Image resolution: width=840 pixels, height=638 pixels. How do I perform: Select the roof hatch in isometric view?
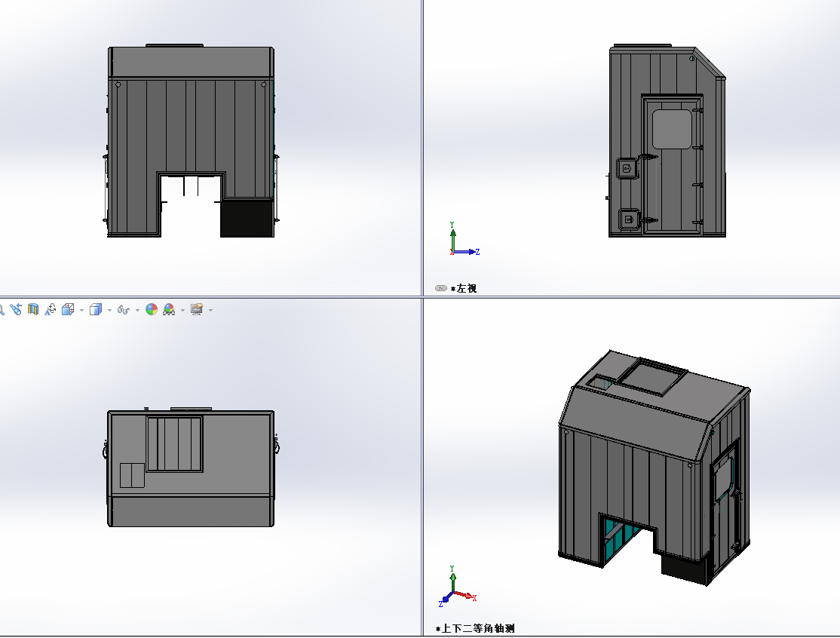pyautogui.click(x=652, y=376)
